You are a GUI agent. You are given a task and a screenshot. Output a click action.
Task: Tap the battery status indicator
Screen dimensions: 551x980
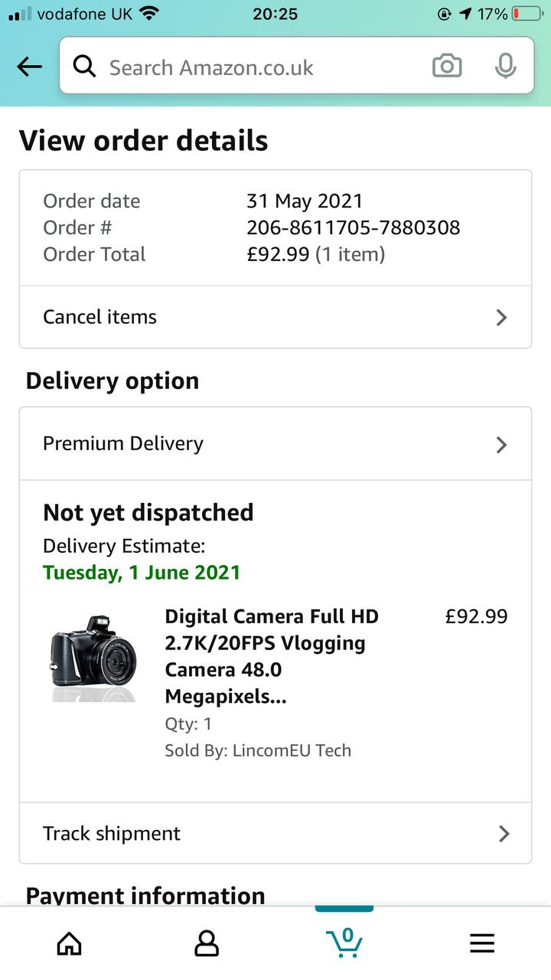click(526, 14)
